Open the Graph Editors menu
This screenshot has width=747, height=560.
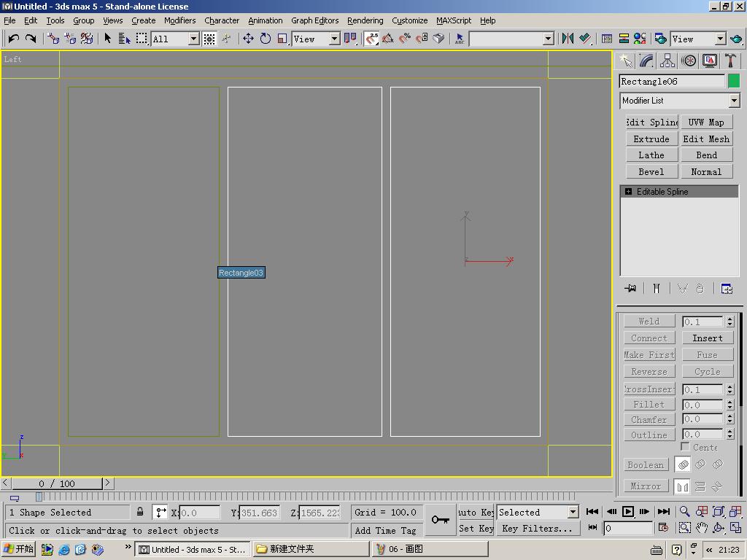[x=315, y=20]
